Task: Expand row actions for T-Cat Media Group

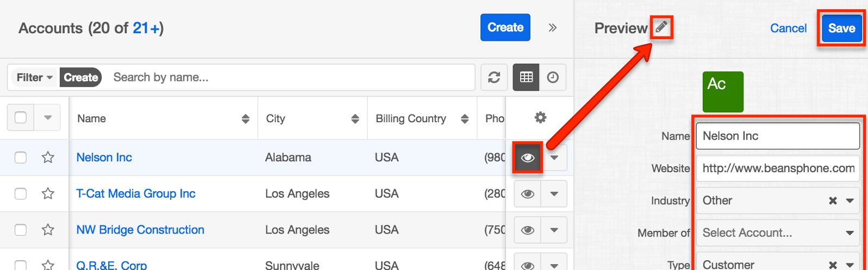Action: point(554,194)
